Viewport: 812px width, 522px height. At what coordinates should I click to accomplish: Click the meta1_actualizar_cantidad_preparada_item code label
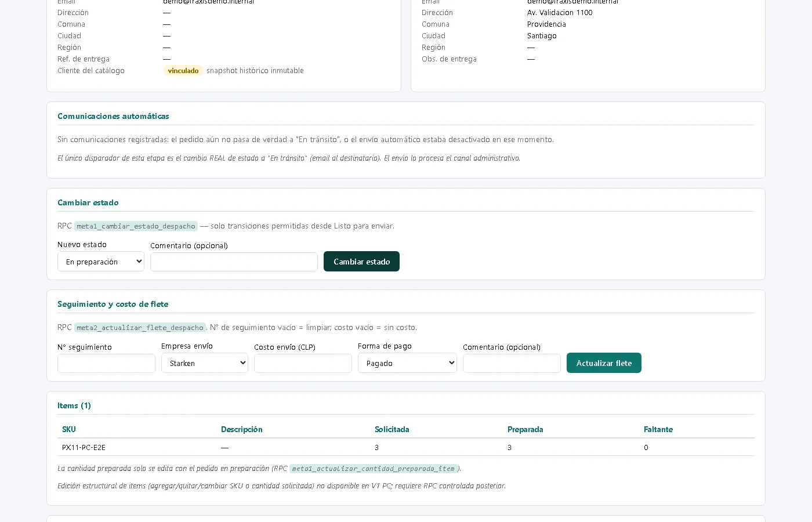pyautogui.click(x=374, y=469)
